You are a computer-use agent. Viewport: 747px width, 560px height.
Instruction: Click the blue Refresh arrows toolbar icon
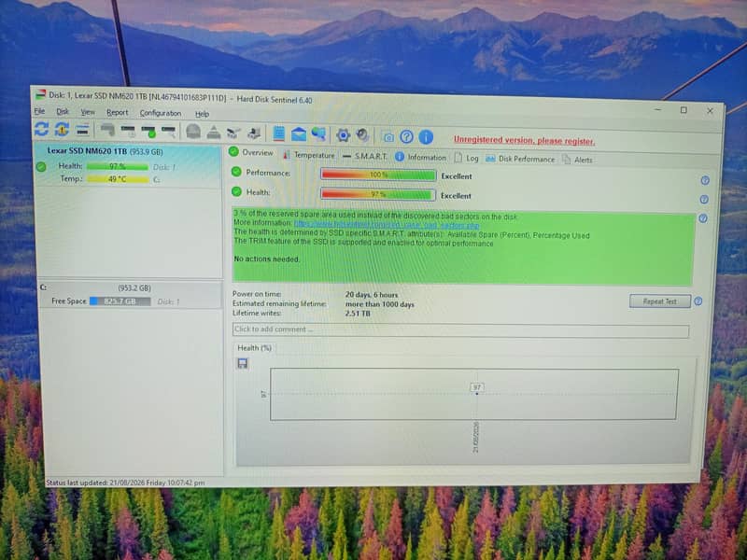[x=41, y=129]
